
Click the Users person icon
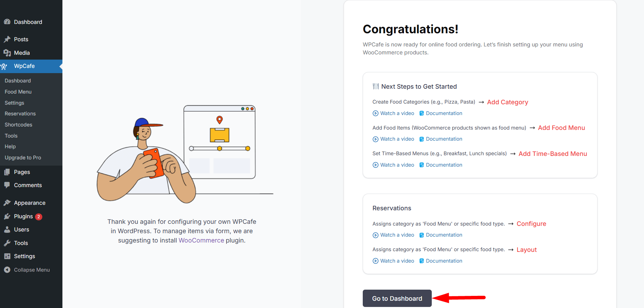click(7, 230)
